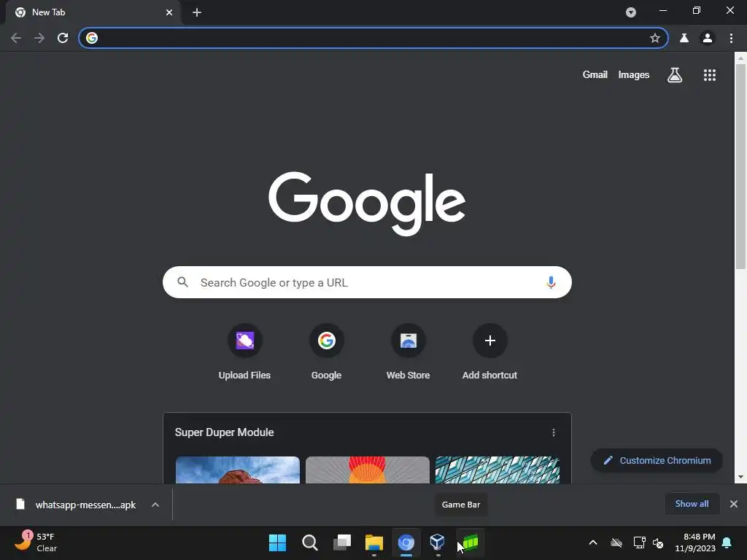This screenshot has height=560, width=747.
Task: Reload the current page
Action: point(63,38)
